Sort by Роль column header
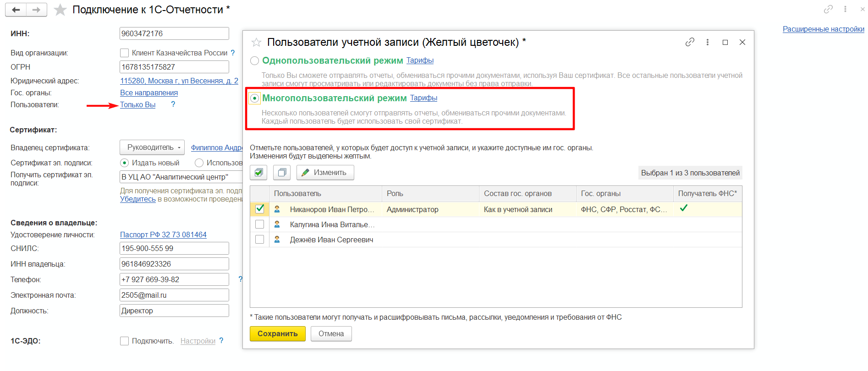Image resolution: width=868 pixels, height=371 pixels. pos(430,194)
